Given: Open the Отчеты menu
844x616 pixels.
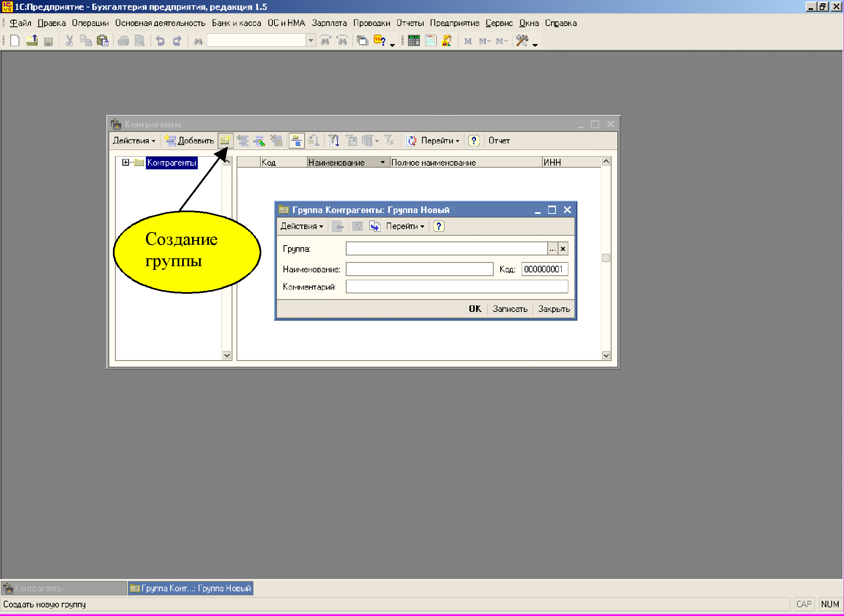Looking at the screenshot, I should point(410,23).
